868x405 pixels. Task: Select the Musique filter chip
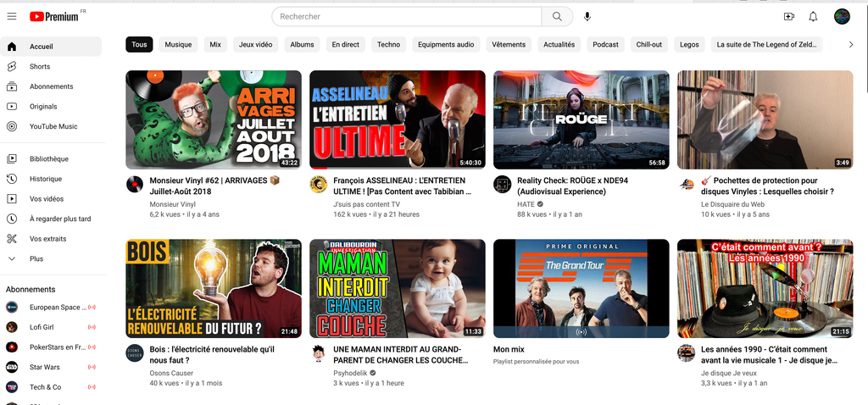pyautogui.click(x=178, y=44)
